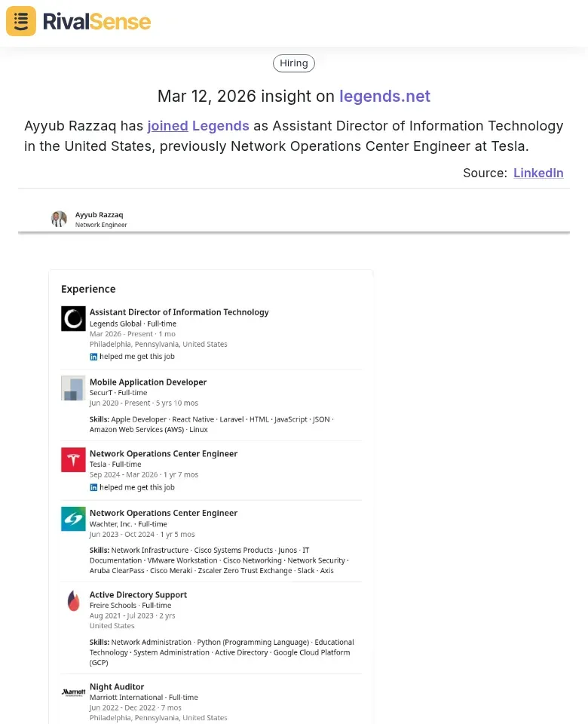
Task: Click the Marriott International logo
Action: [73, 692]
